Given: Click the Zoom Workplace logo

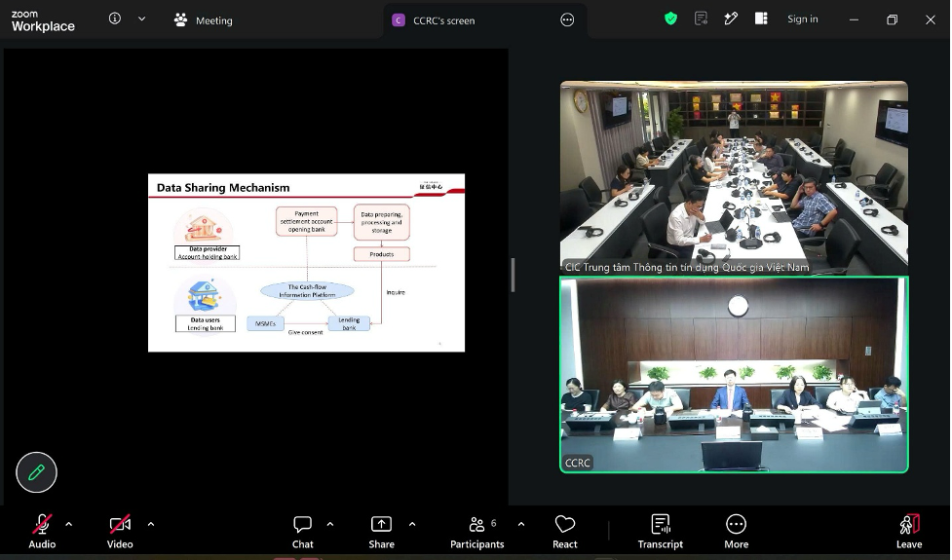Looking at the screenshot, I should click(x=43, y=21).
